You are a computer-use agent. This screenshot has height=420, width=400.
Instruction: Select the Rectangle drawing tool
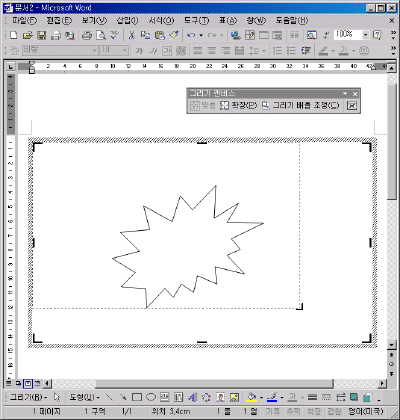pos(137,397)
